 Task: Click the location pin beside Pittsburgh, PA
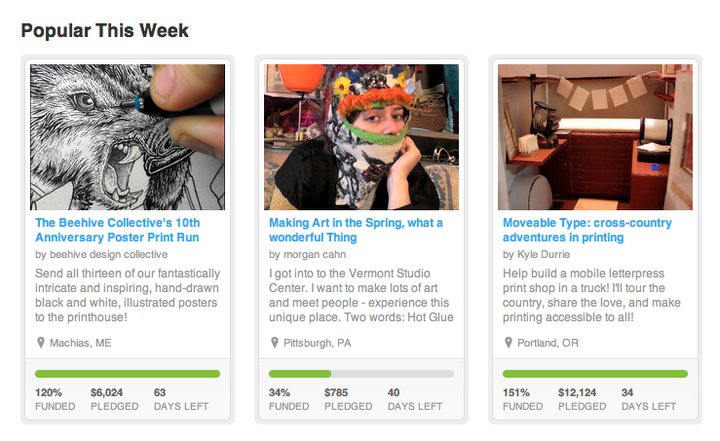coord(275,343)
